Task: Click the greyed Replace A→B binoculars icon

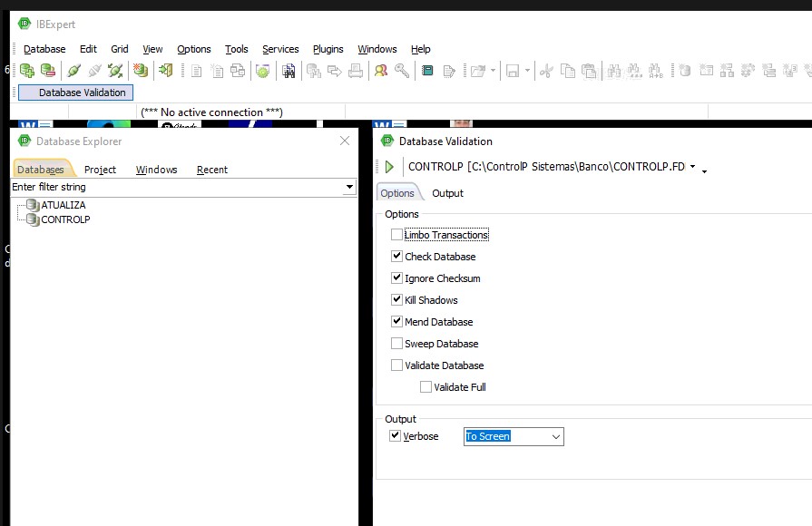Action: 656,71
